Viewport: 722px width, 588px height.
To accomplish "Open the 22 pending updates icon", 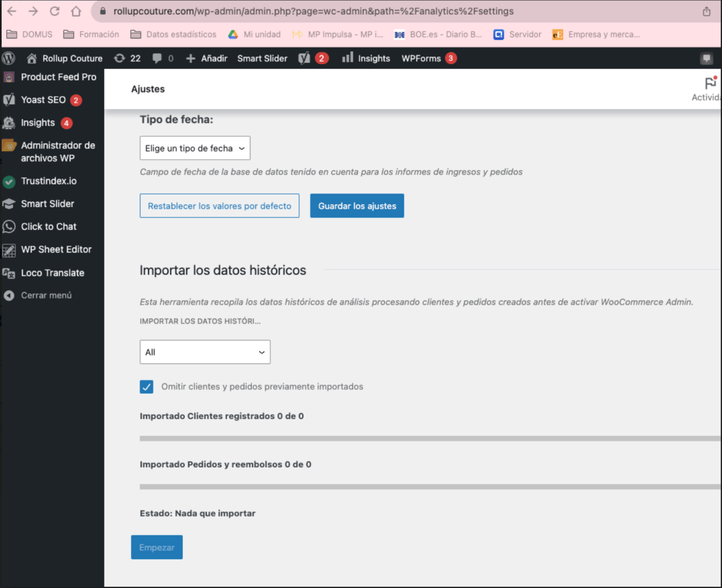I will point(127,58).
